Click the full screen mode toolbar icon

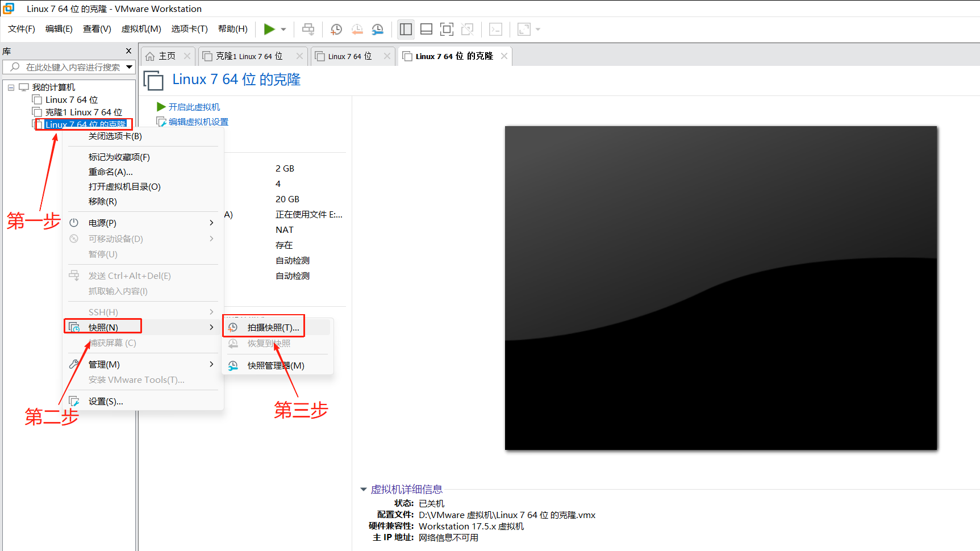(x=447, y=29)
